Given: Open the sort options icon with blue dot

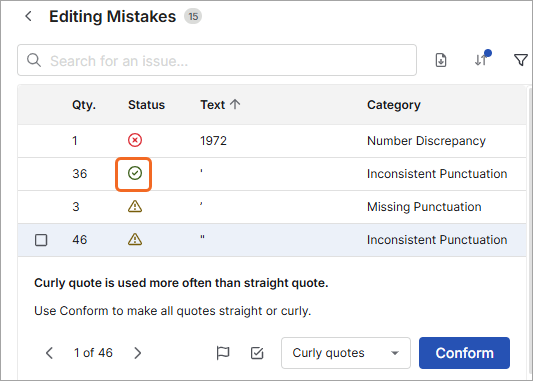Looking at the screenshot, I should tap(482, 58).
